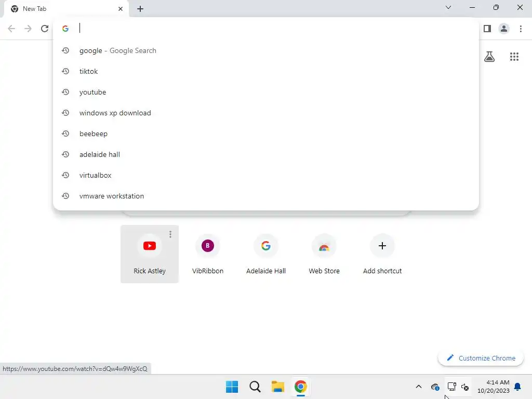The width and height of the screenshot is (532, 399).
Task: Click the history icon beside 'vmware workstation'
Action: (x=65, y=196)
